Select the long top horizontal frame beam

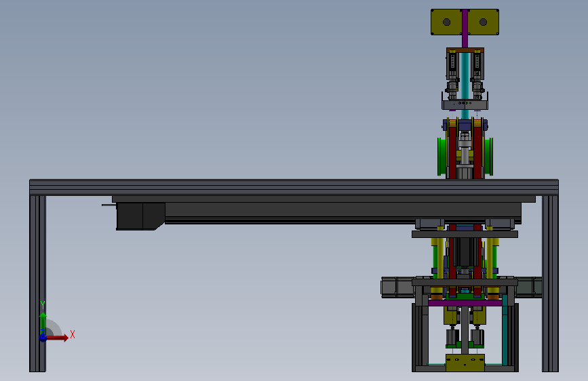(x=294, y=187)
